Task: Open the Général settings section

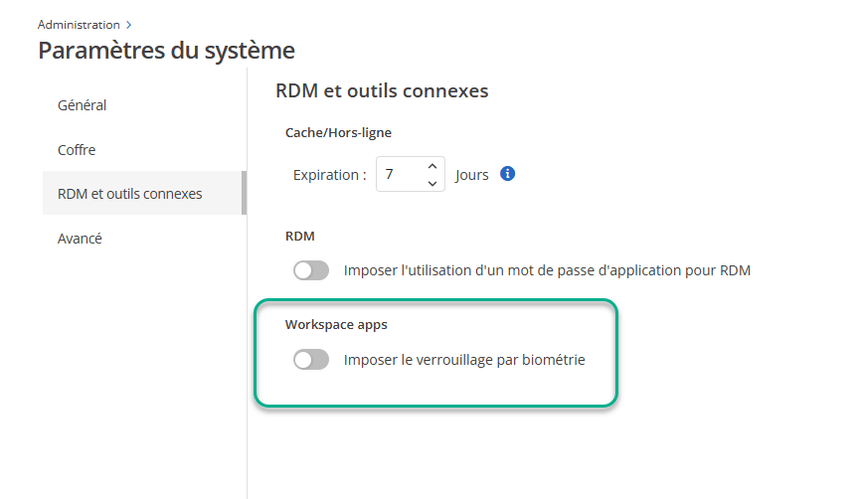Action: (82, 105)
